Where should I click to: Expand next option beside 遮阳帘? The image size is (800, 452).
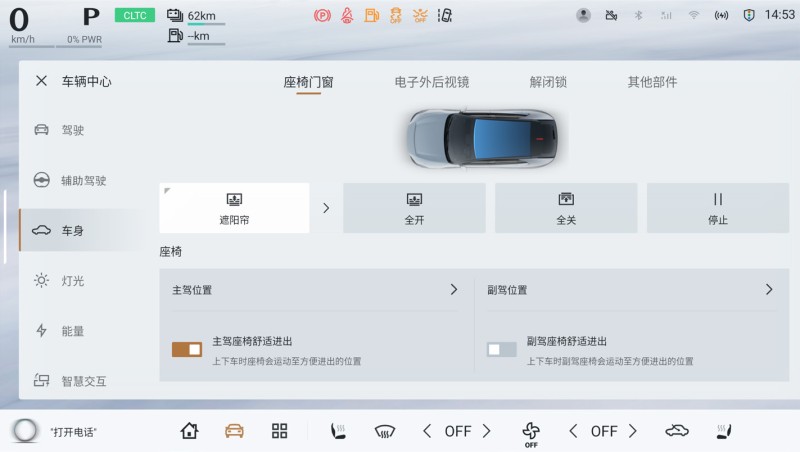[x=326, y=208]
